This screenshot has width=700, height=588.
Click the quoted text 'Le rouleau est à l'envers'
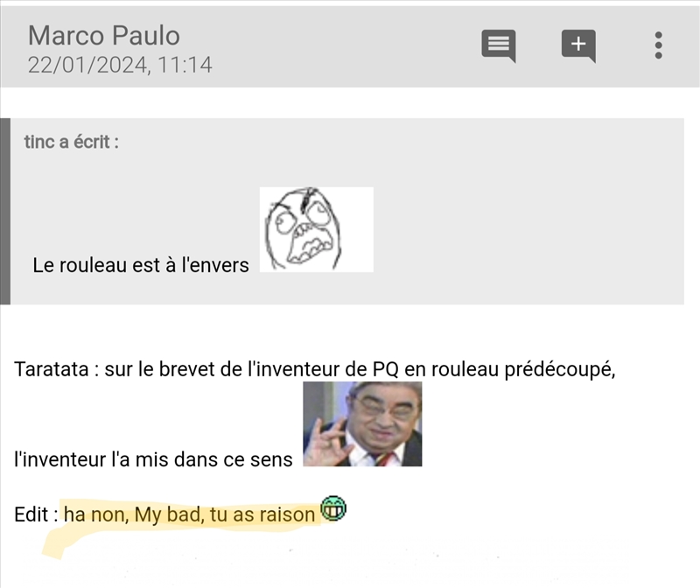coord(141,265)
